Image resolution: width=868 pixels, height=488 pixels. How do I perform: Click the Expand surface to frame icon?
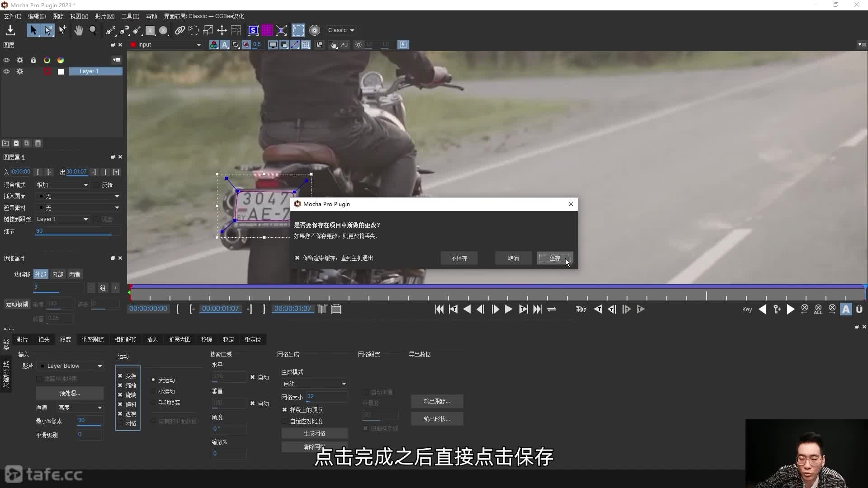[x=281, y=30]
